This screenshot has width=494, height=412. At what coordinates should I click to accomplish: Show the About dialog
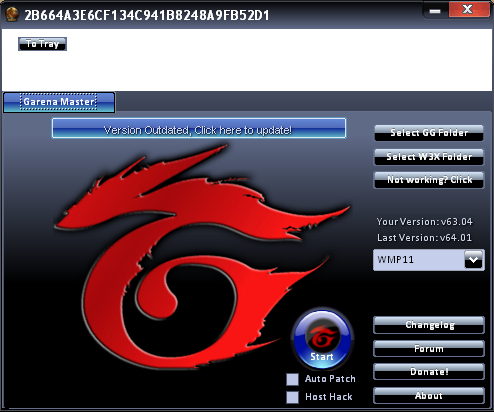429,396
